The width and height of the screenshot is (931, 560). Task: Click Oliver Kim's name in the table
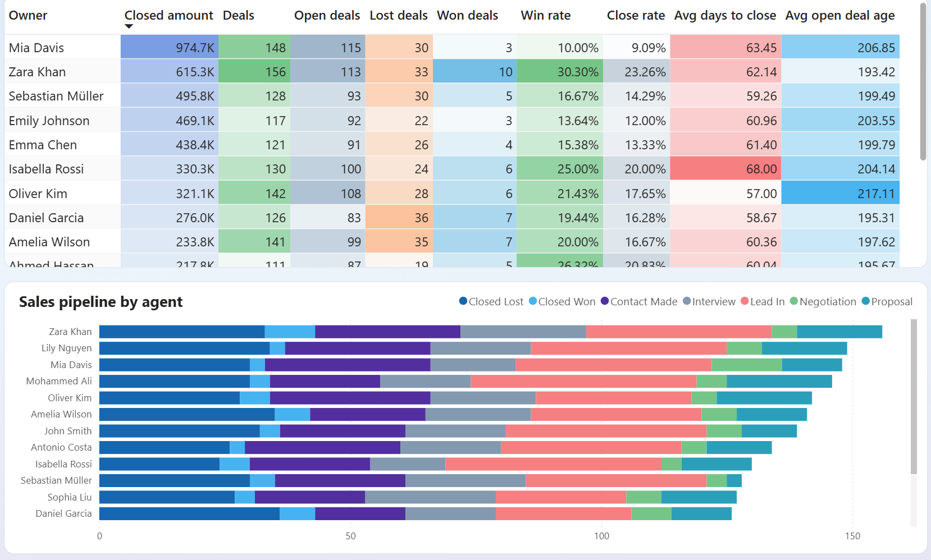[x=37, y=193]
